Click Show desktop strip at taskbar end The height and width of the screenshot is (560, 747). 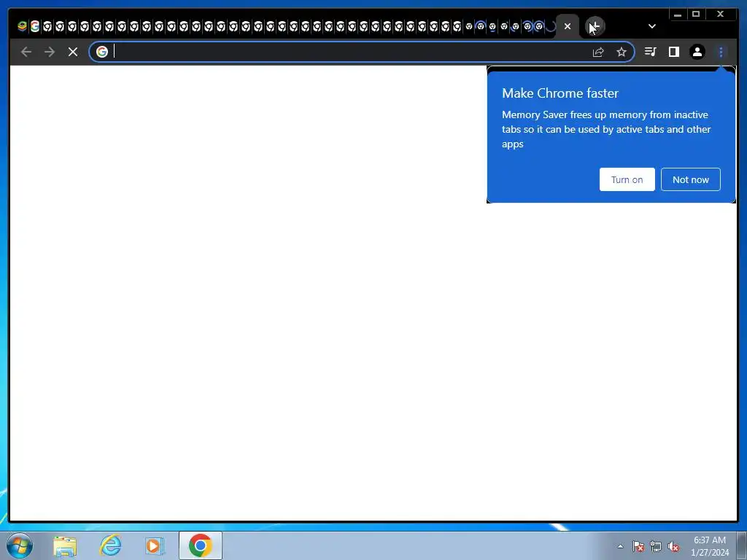[742, 545]
